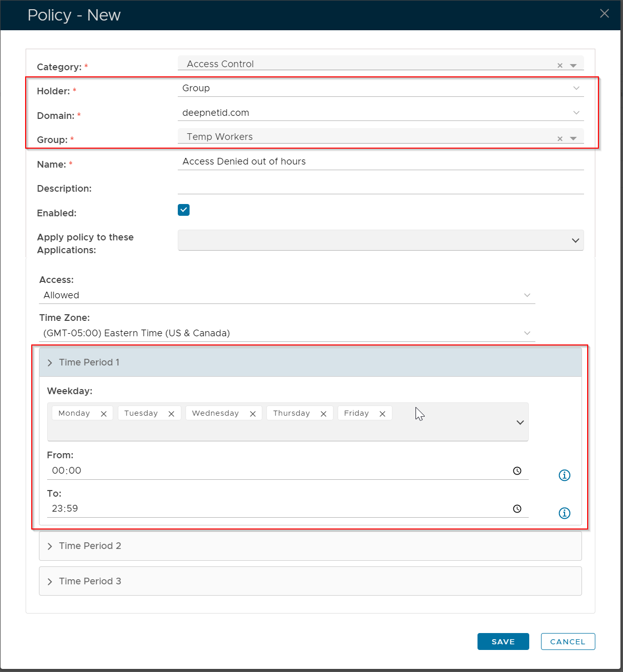The width and height of the screenshot is (623, 672).
Task: Show info for the From time field
Action: (x=564, y=475)
